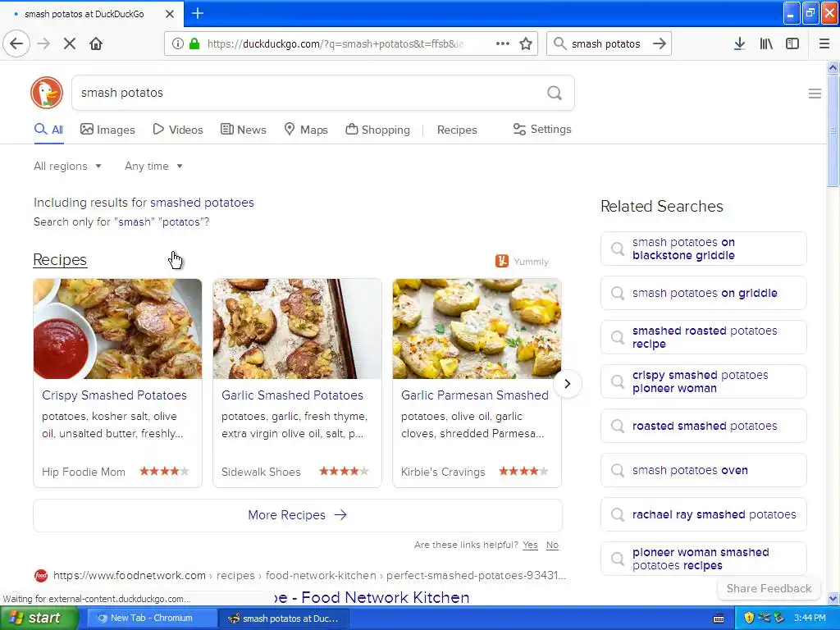Open the foodnetwork.com result URL
This screenshot has height=630, width=840.
coord(309,575)
